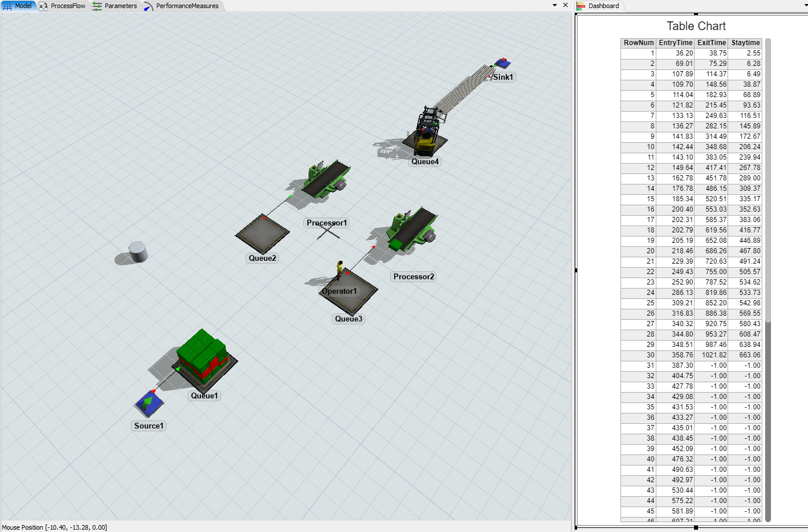Select the Queue2 platform object

(x=263, y=233)
